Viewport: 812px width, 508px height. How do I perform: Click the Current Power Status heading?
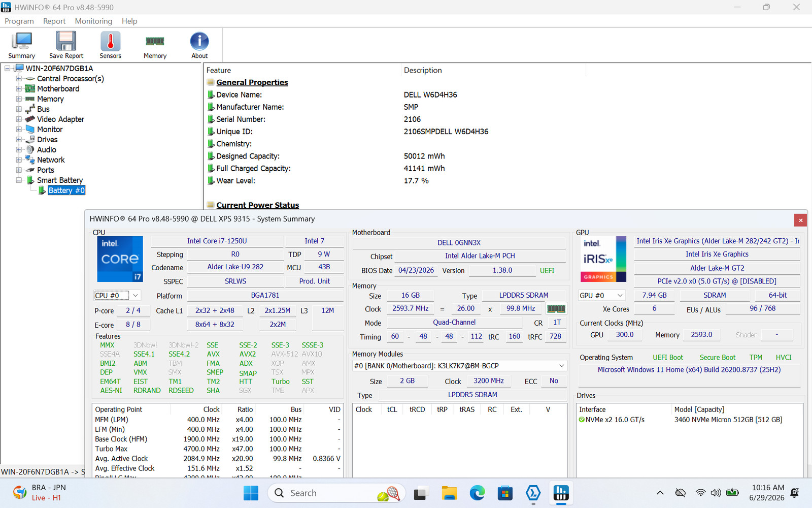[x=257, y=205]
